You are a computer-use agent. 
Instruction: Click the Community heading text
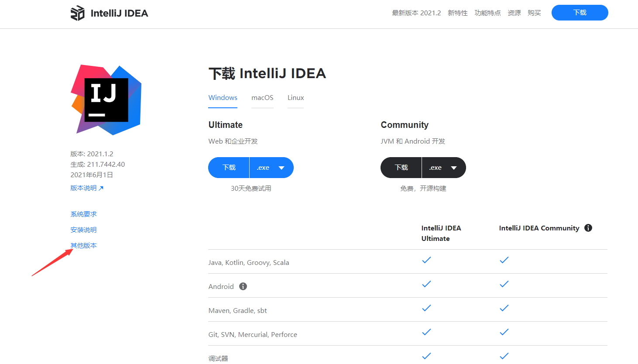pyautogui.click(x=405, y=125)
